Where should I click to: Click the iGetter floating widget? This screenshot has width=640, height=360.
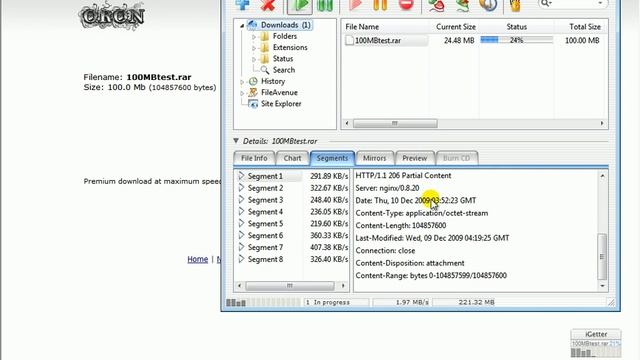tap(596, 343)
